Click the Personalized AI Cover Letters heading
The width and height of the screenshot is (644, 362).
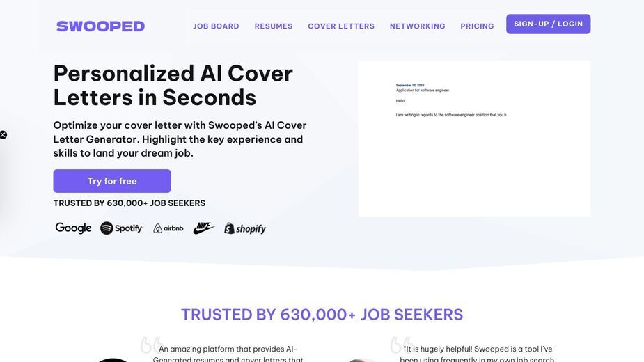[173, 86]
